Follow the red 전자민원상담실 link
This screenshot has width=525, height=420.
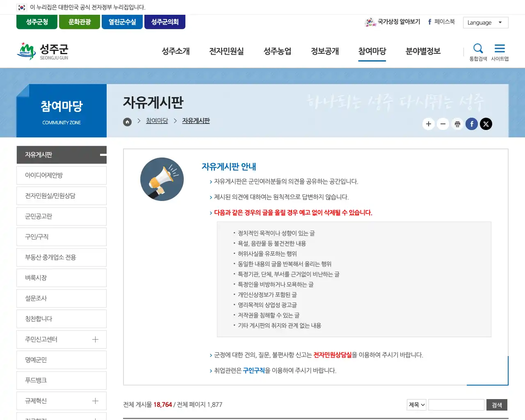(x=333, y=355)
